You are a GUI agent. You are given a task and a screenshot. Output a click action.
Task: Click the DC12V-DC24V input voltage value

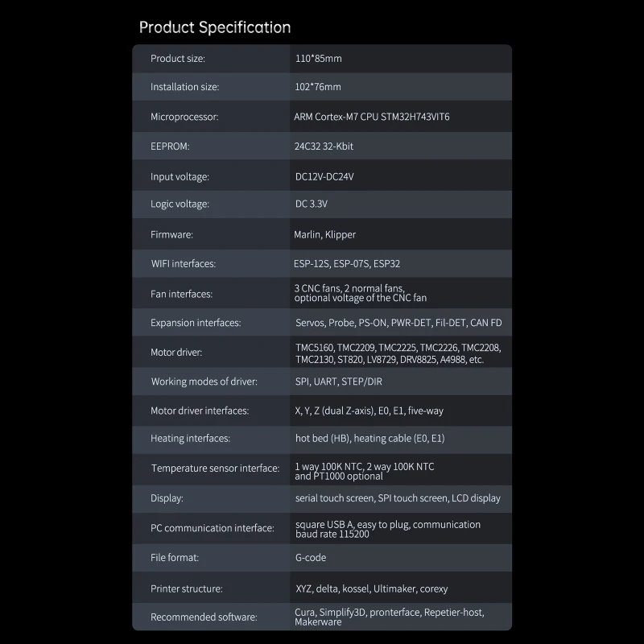324,176
